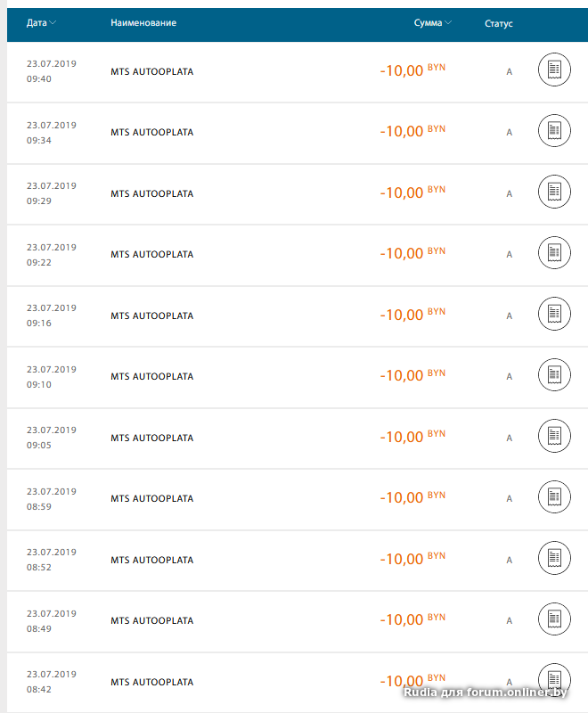
Task: Click status A of the 09:22 payment
Action: point(510,255)
